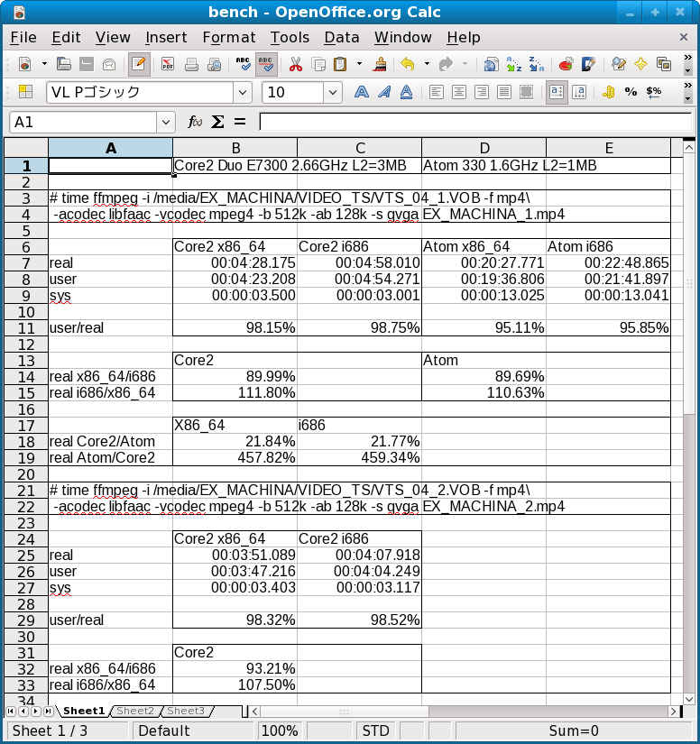Screen dimensions: 700x744
Task: Click the Sort Ascending icon
Action: tap(514, 64)
